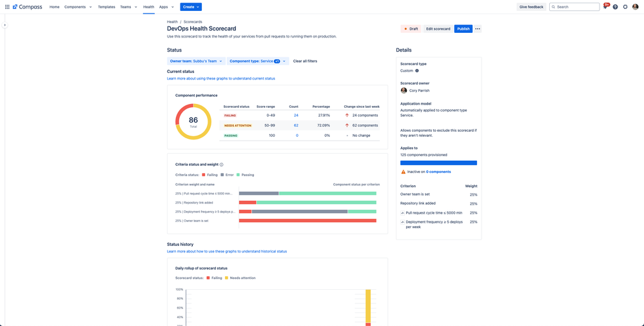Viewport: 644px width, 326px height.
Task: Open the historical status learn more link
Action: 227,251
